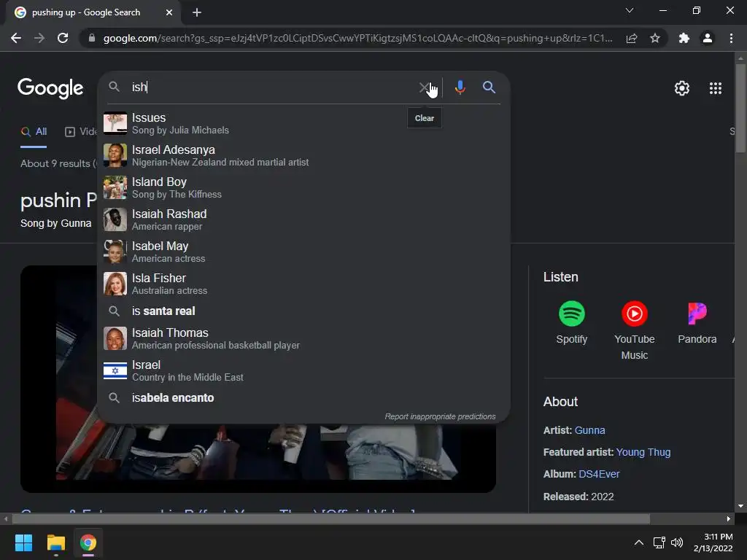Close the 'pushing up - Google Search' tab
This screenshot has height=560, width=747.
click(x=169, y=13)
